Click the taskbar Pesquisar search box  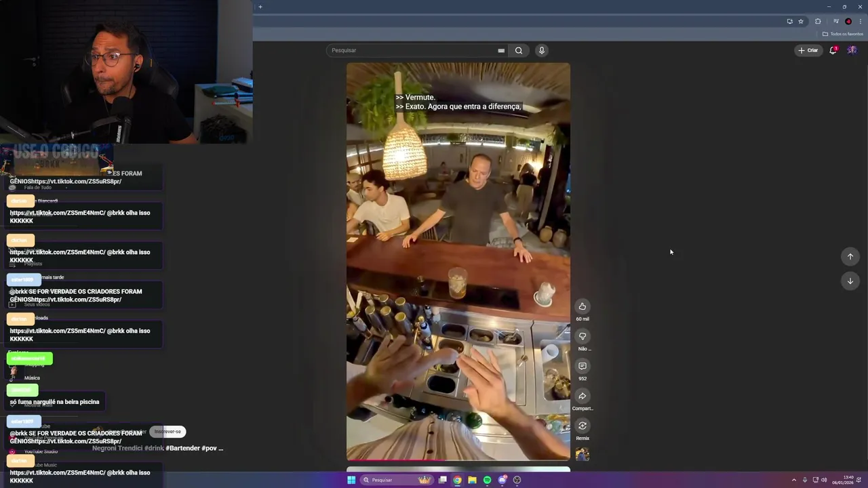click(397, 480)
